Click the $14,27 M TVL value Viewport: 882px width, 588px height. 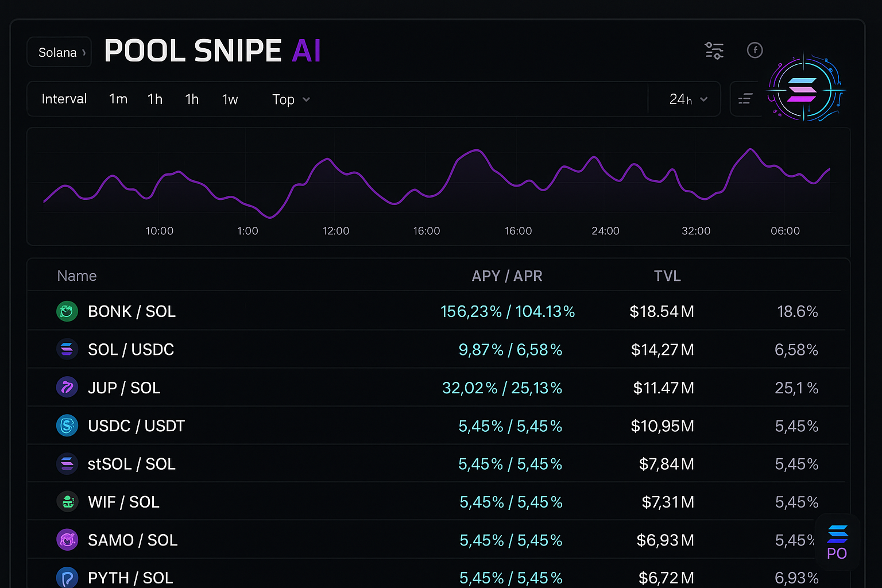point(663,349)
